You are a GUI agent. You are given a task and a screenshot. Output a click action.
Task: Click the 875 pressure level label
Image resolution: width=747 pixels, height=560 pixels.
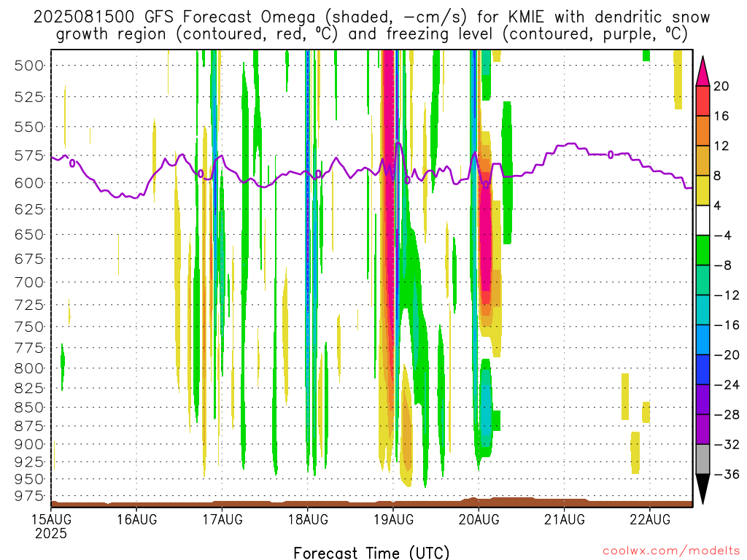(x=29, y=426)
